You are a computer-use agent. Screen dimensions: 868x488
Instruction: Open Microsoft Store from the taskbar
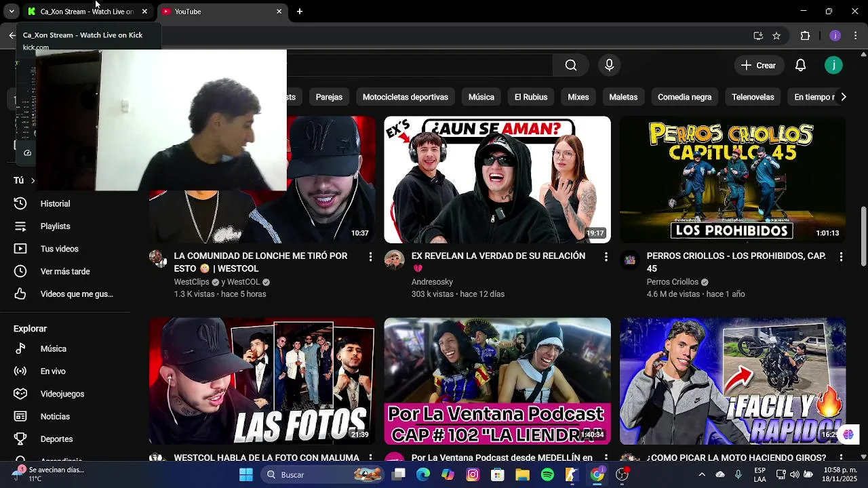click(x=498, y=474)
